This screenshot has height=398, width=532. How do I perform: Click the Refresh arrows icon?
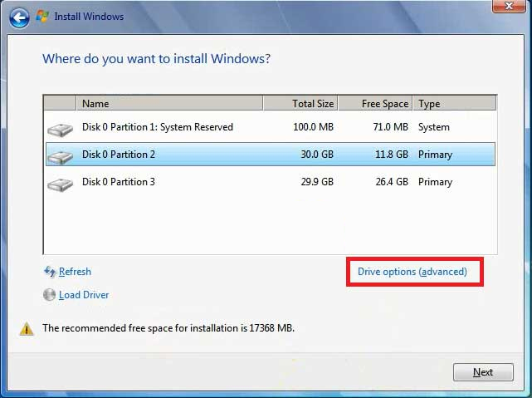(x=50, y=272)
